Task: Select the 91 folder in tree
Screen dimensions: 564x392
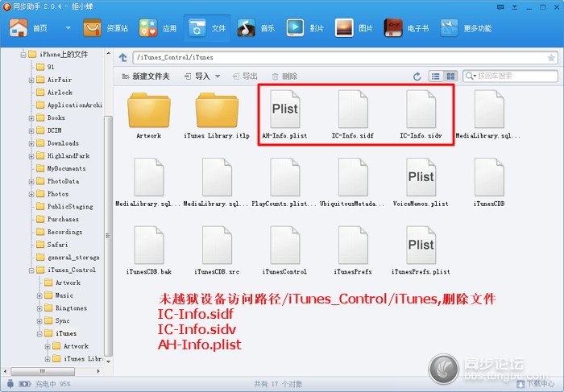Action: pyautogui.click(x=45, y=67)
